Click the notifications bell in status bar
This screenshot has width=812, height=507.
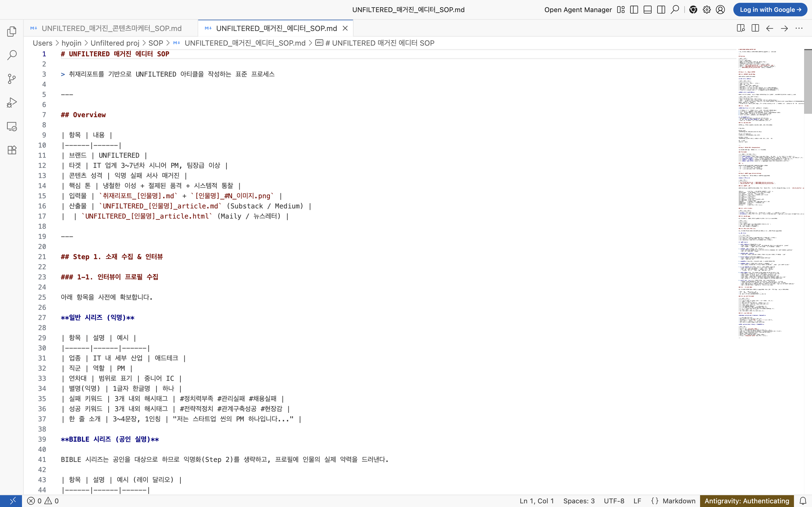803,501
